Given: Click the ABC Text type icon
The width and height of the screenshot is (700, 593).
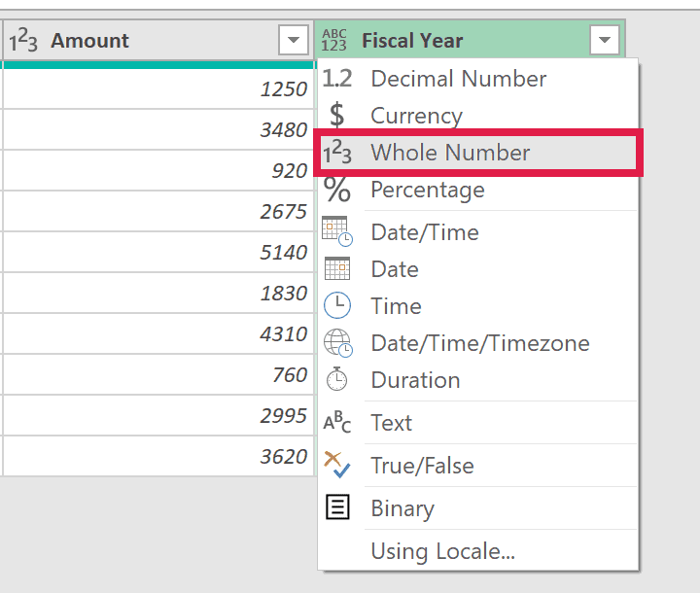Looking at the screenshot, I should pyautogui.click(x=337, y=422).
